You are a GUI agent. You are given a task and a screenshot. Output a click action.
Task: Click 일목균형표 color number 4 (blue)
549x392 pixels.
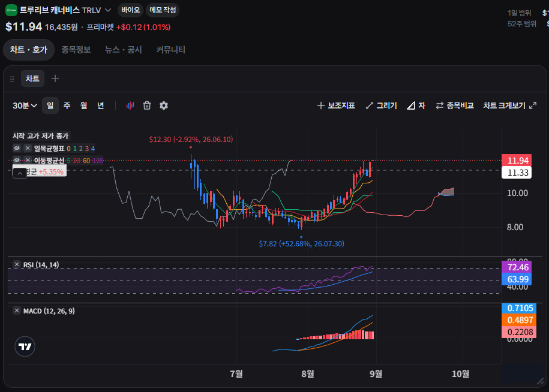click(93, 149)
